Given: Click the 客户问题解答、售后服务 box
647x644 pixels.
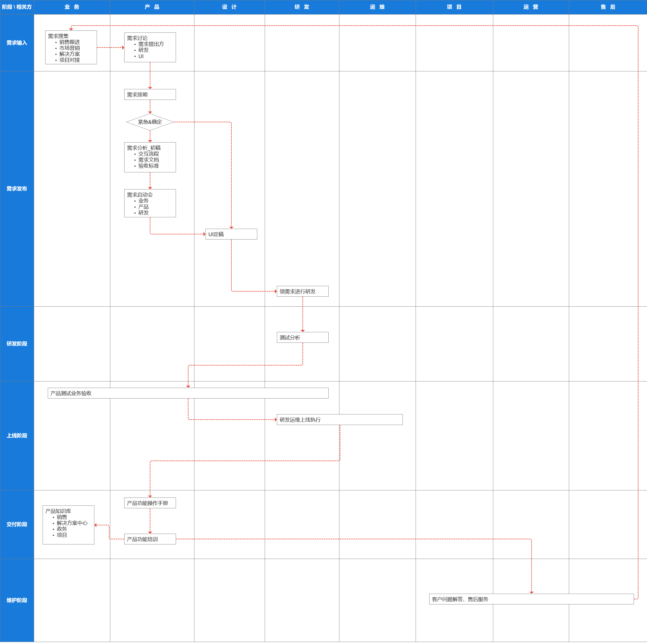Looking at the screenshot, I should click(x=532, y=599).
